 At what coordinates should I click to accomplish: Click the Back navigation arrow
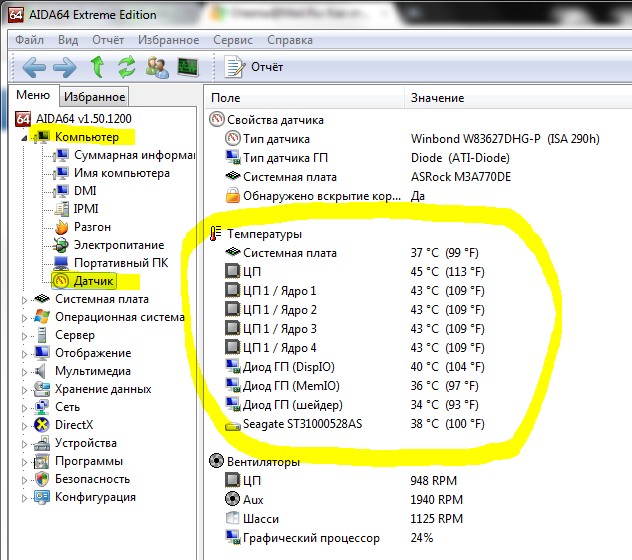coord(34,68)
